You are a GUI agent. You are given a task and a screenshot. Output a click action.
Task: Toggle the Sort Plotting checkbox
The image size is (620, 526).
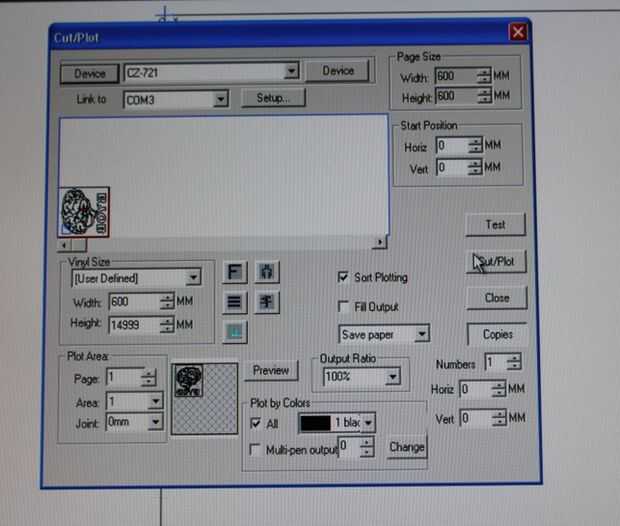tap(343, 277)
